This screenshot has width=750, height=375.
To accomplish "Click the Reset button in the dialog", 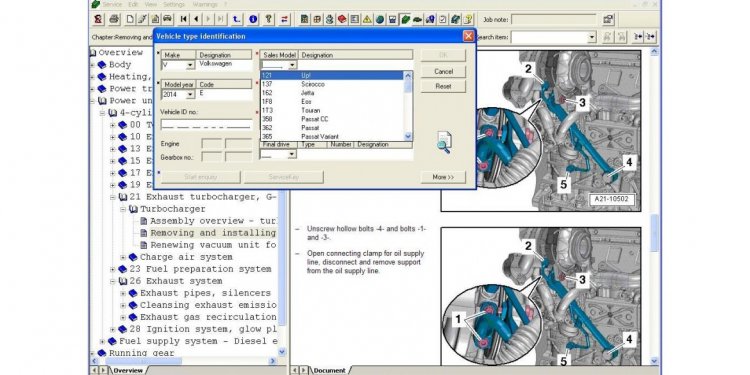I will coord(443,87).
